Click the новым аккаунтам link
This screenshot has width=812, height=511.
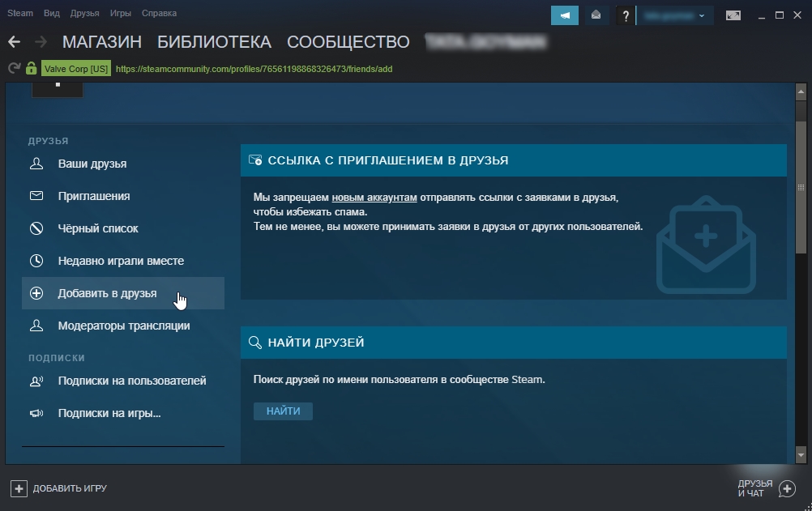pyautogui.click(x=374, y=198)
